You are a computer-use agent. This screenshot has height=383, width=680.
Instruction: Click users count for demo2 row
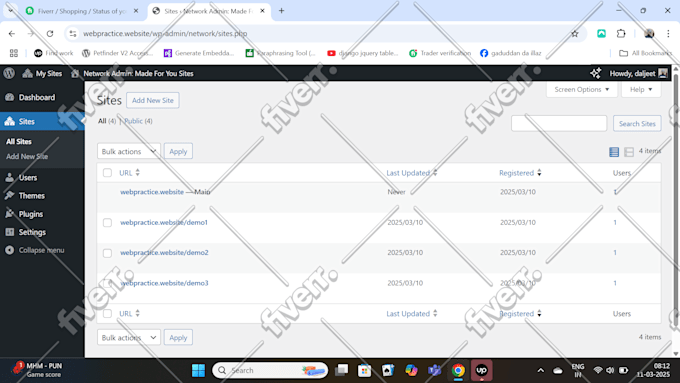pos(615,252)
